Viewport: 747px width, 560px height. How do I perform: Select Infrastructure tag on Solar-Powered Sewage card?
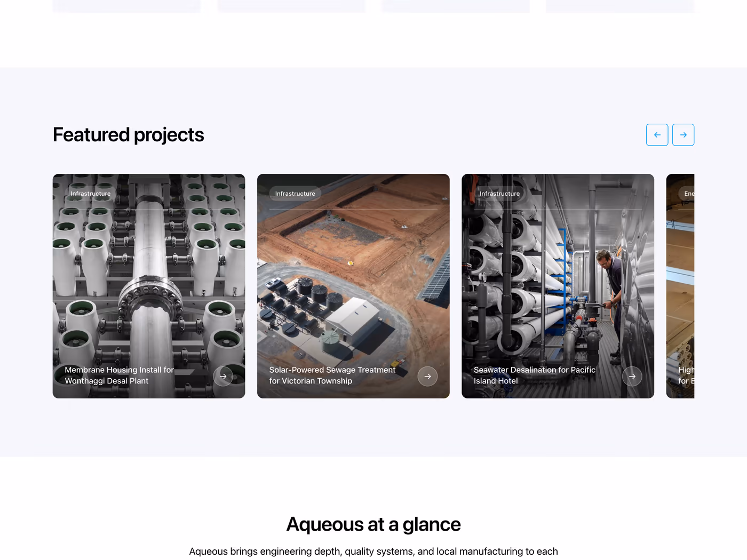[x=295, y=194]
